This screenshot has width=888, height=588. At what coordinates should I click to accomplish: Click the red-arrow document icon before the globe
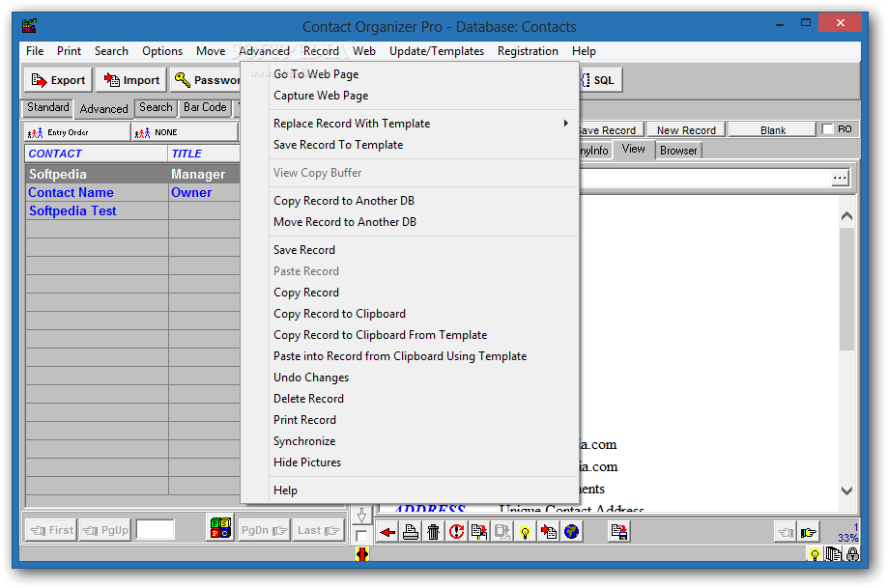pyautogui.click(x=548, y=532)
